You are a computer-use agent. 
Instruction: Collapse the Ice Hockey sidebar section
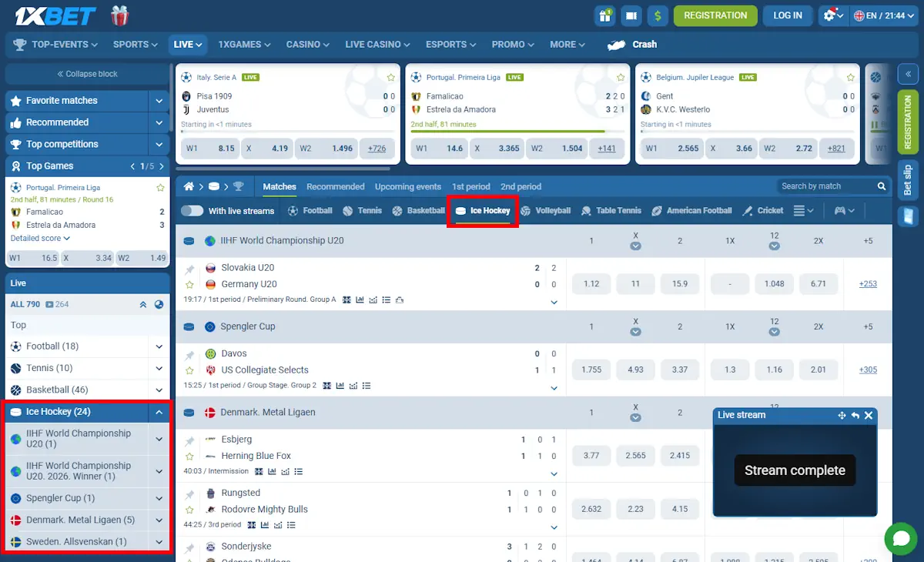pyautogui.click(x=159, y=411)
